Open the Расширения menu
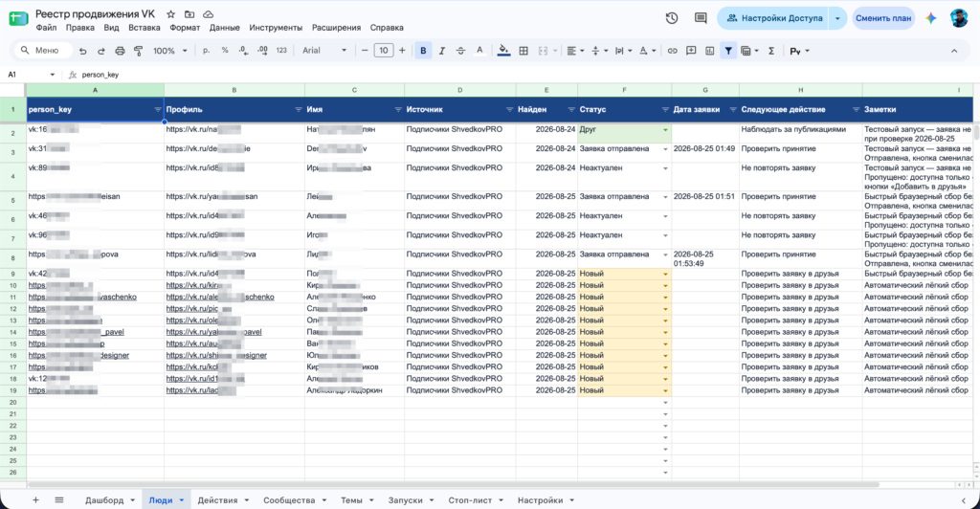Image resolution: width=980 pixels, height=509 pixels. point(336,28)
